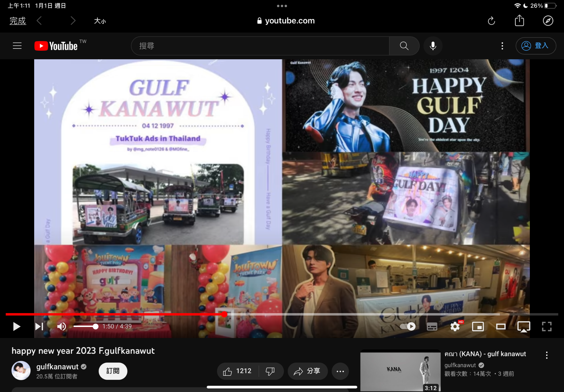
Task: Open player settings gear
Action: 455,327
